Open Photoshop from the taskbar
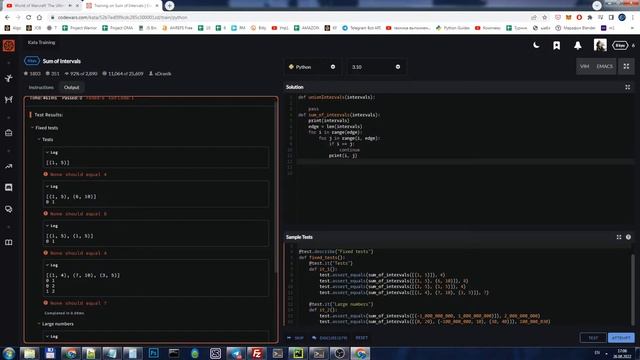640x360 pixels. (154, 353)
